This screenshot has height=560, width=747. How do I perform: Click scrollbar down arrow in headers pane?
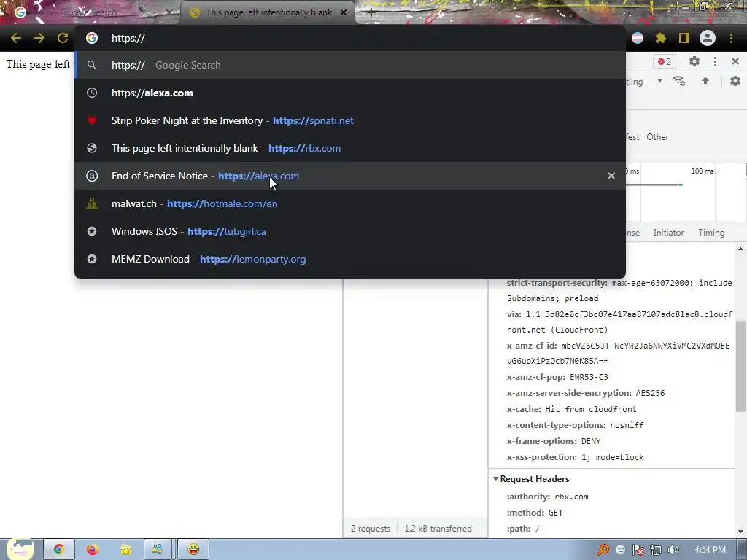click(x=741, y=532)
